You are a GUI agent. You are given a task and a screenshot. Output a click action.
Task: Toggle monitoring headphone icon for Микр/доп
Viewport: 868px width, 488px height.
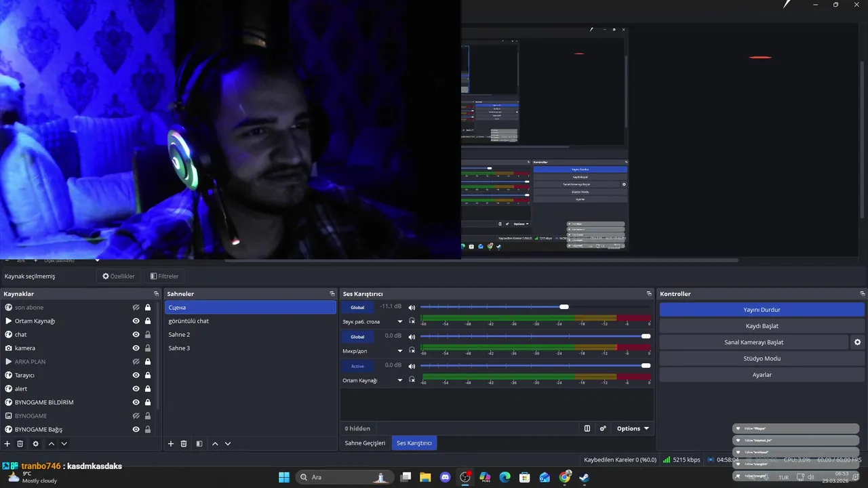(x=412, y=350)
